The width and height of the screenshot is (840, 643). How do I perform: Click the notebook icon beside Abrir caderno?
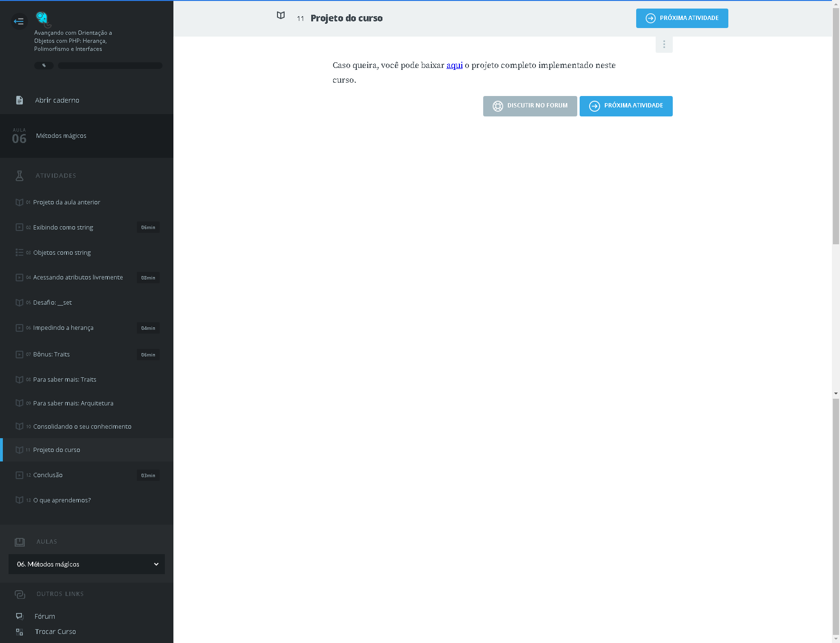19,100
